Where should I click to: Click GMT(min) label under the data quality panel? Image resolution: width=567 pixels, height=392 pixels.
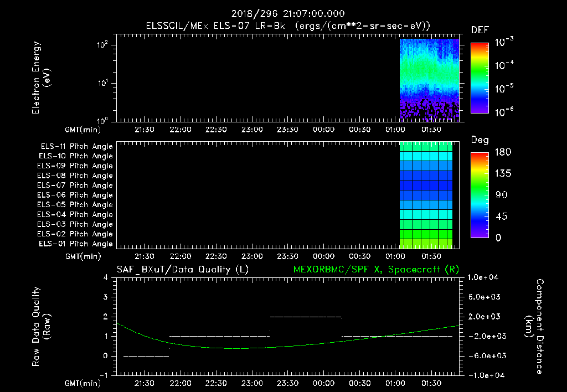[x=83, y=383]
